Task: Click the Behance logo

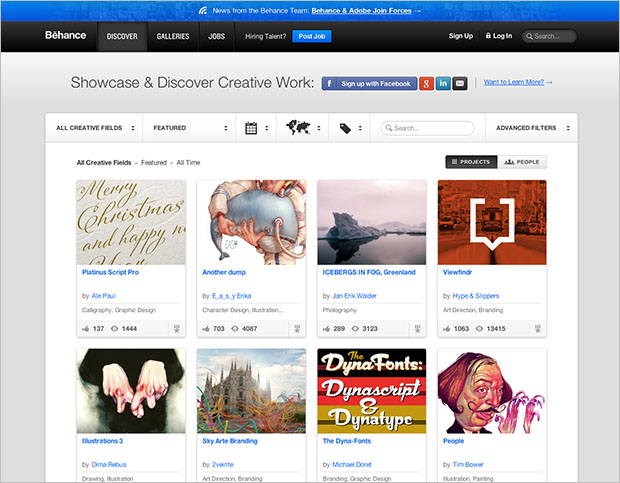Action: (x=65, y=35)
